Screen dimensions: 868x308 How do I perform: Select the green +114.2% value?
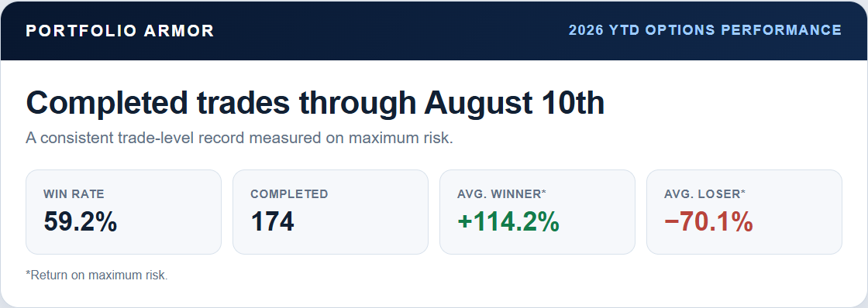508,222
